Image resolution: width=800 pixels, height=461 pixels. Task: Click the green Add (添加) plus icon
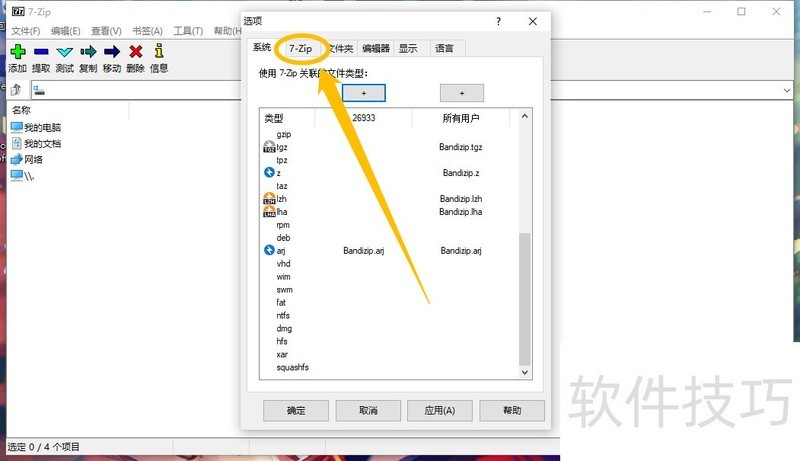[x=17, y=52]
